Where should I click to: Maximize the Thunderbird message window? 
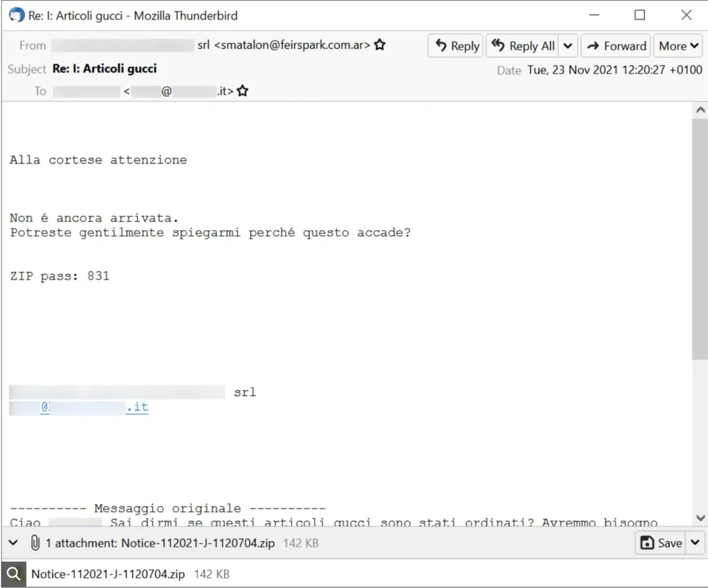pos(640,15)
